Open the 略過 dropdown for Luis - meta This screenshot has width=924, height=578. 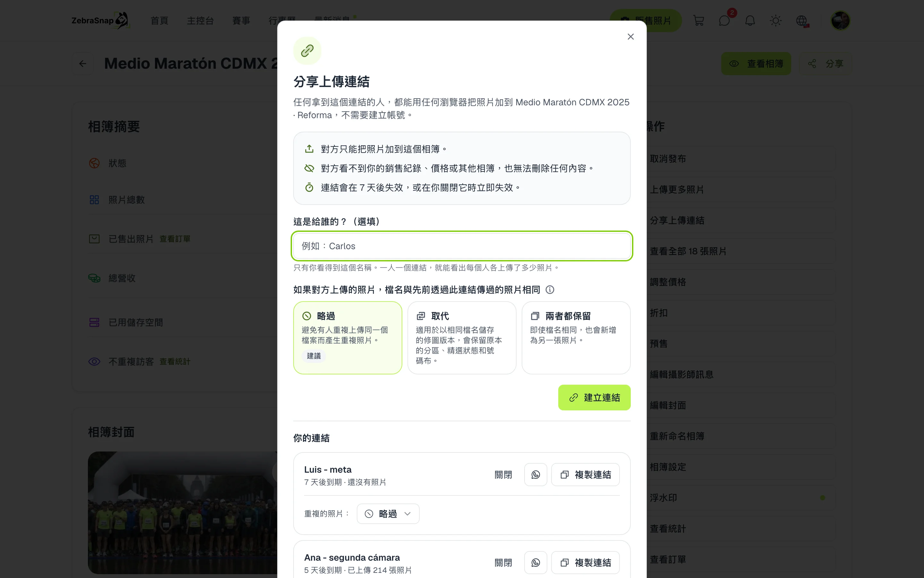388,514
